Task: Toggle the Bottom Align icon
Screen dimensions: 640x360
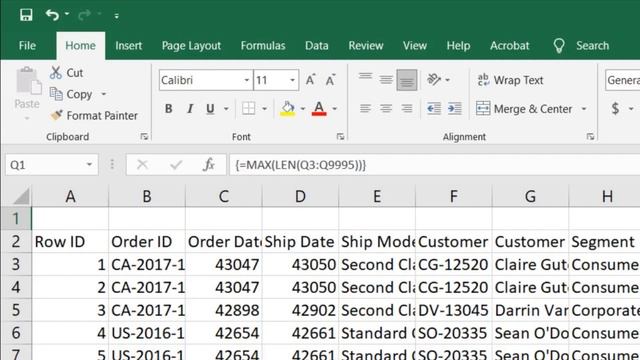Action: 407,80
